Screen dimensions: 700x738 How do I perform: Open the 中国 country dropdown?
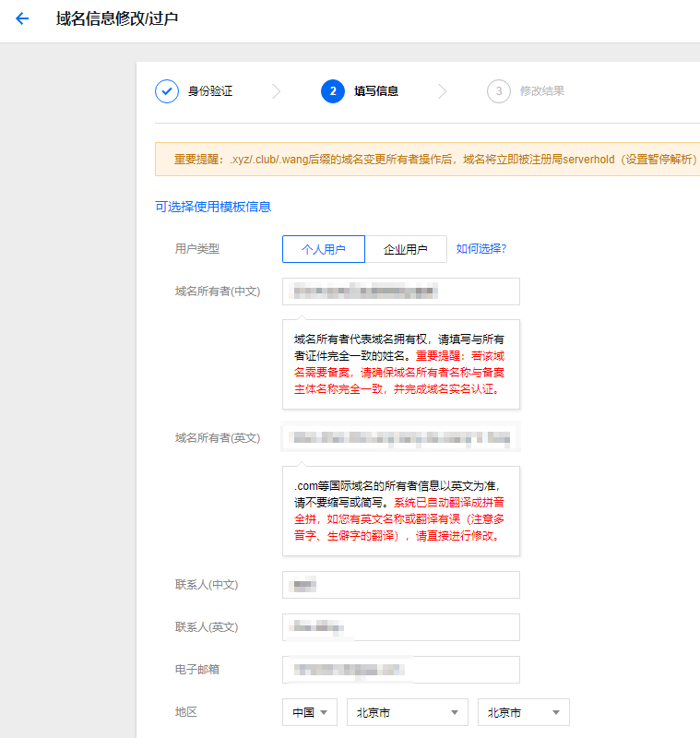pyautogui.click(x=310, y=712)
